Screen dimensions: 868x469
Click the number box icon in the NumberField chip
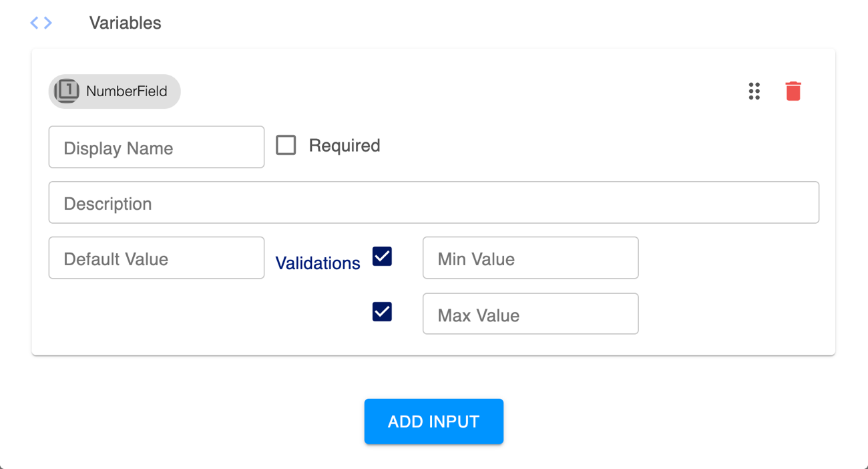coord(66,91)
